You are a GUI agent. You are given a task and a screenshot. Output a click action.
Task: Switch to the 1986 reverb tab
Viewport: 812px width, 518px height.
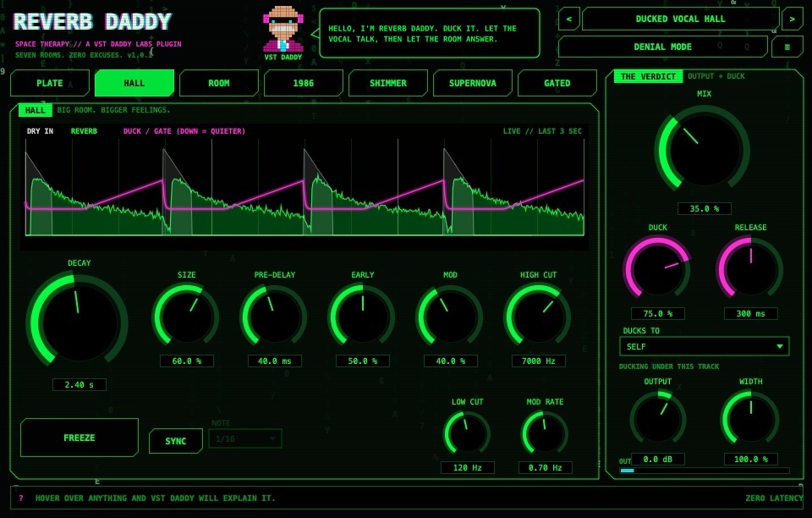click(304, 83)
